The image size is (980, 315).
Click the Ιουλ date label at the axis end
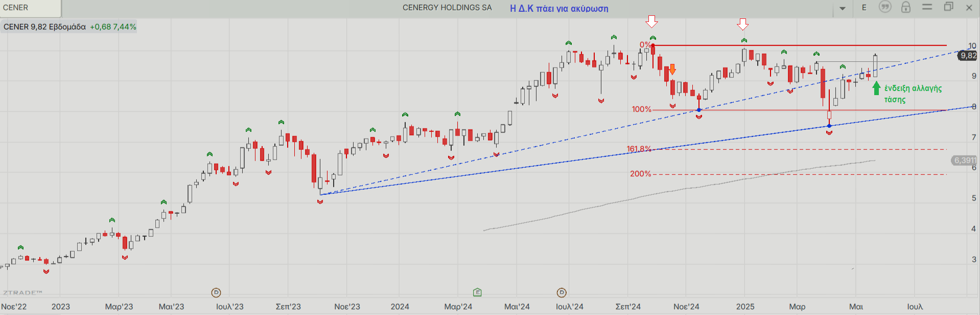[x=915, y=307]
